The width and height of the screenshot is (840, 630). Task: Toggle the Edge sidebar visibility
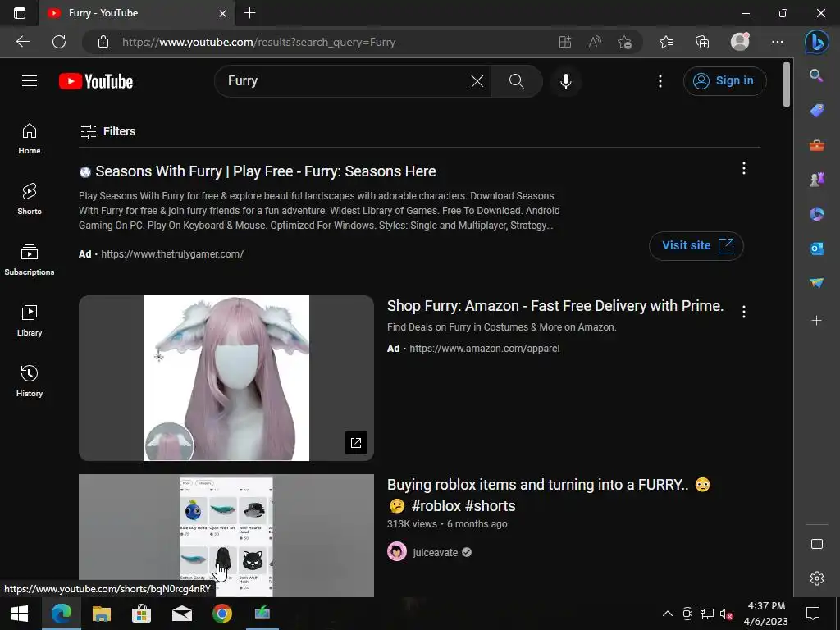(816, 544)
